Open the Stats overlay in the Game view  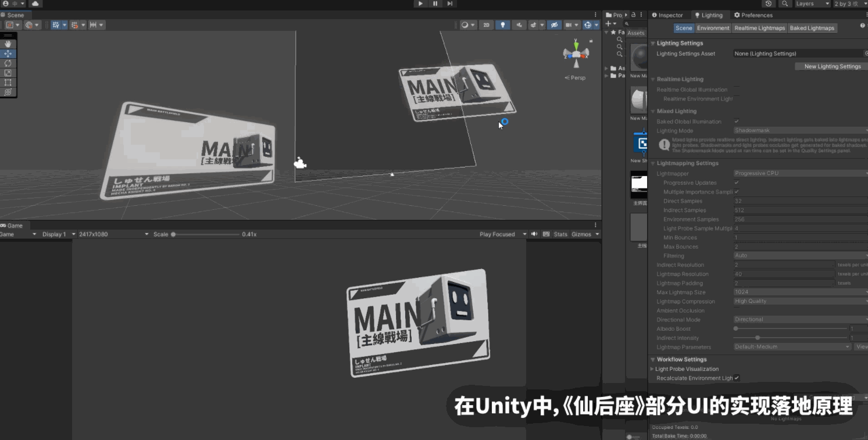(560, 234)
